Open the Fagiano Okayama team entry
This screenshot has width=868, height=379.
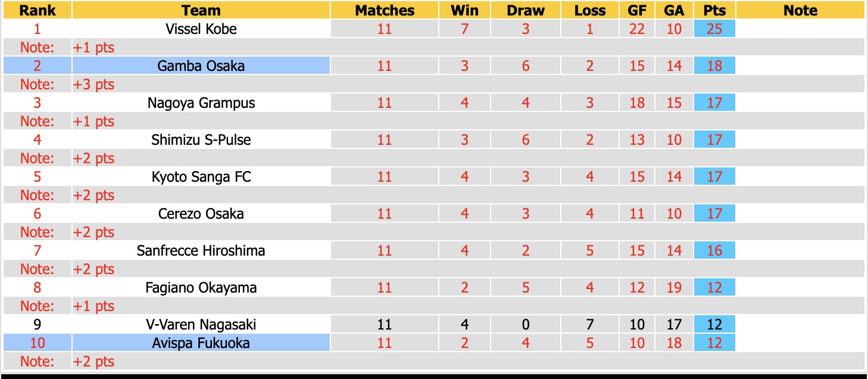coord(201,287)
